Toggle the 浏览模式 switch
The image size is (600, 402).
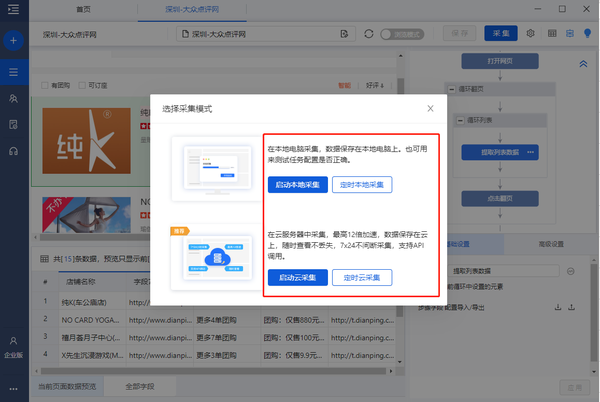(x=402, y=34)
